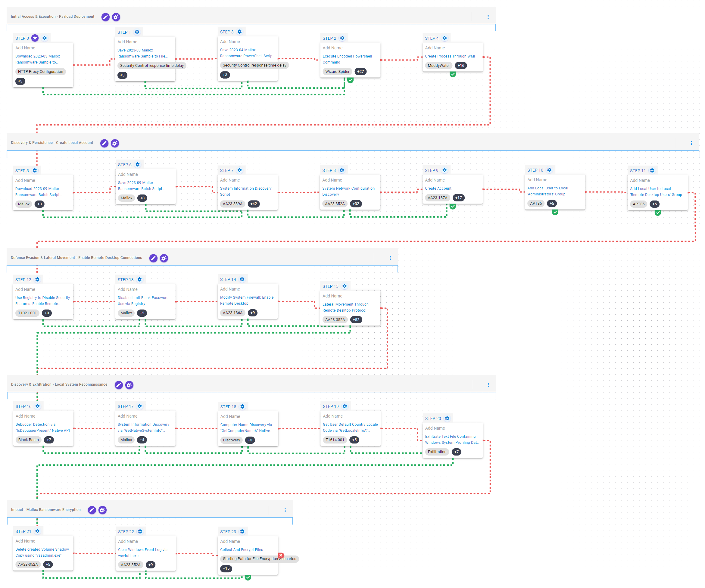The height and width of the screenshot is (588, 705).
Task: Click the Wizard Spider tag chip
Action: coord(337,71)
